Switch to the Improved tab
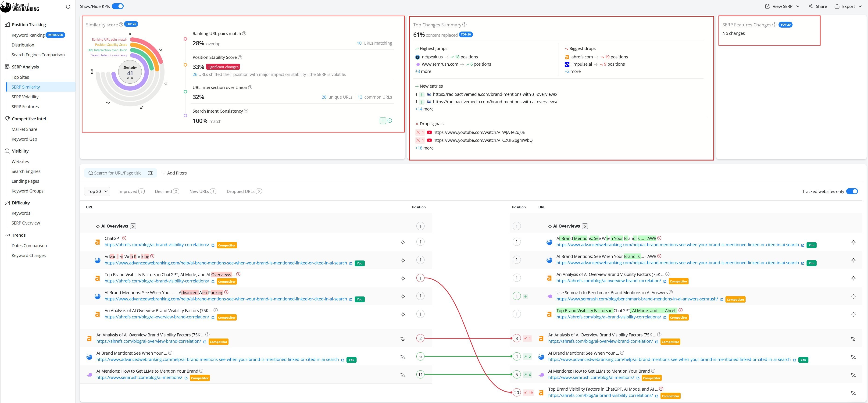 131,191
